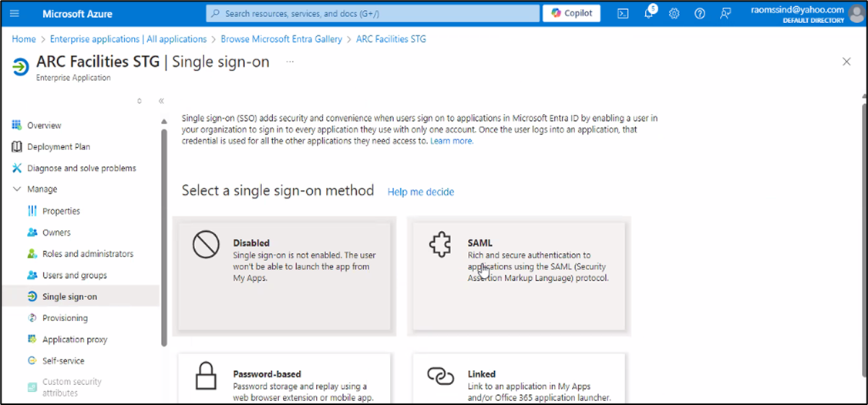Select Single sign-on in the sidebar
This screenshot has height=405, width=868.
[x=79, y=296]
